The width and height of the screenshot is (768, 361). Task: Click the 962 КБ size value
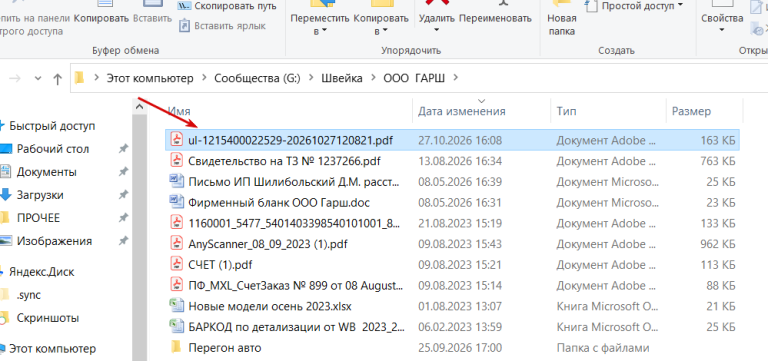tap(718, 243)
